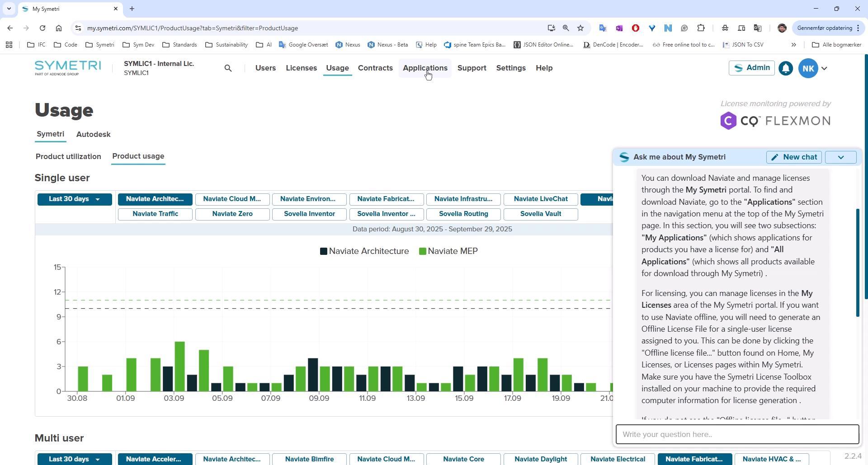
Task: Toggle Naviate Electrical in Multi user
Action: click(618, 459)
